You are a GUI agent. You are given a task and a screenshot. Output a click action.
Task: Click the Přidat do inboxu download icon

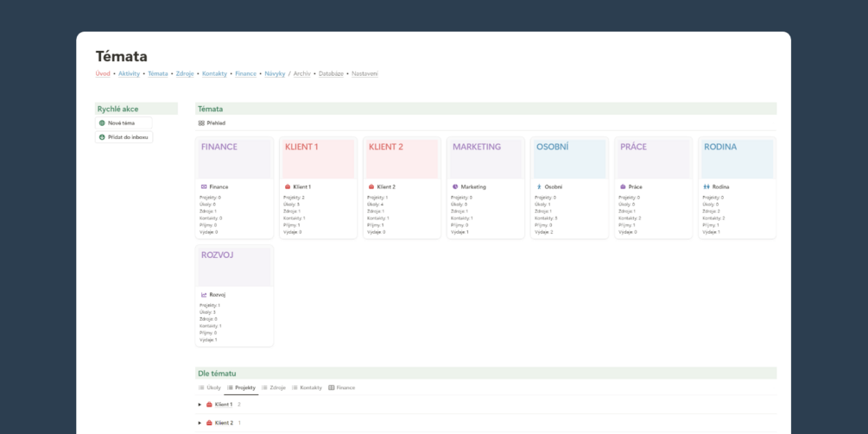point(102,137)
